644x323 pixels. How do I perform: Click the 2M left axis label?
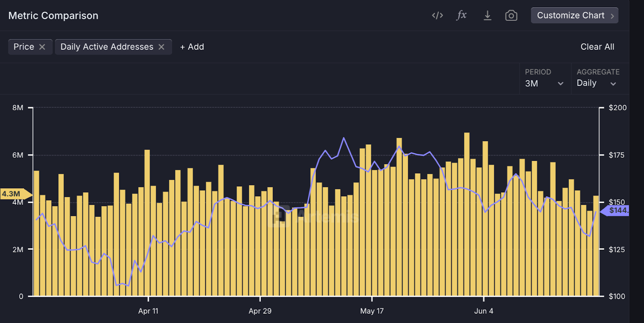point(18,250)
